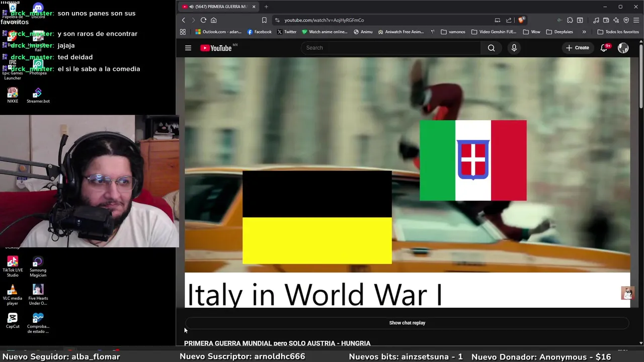The height and width of the screenshot is (362, 644).
Task: Start voice search with the microphone icon
Action: pos(514,48)
